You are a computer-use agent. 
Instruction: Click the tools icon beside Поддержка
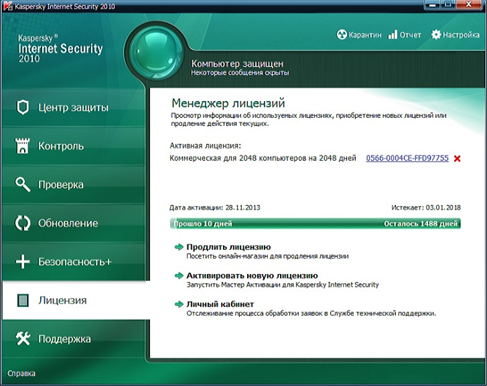coord(23,339)
